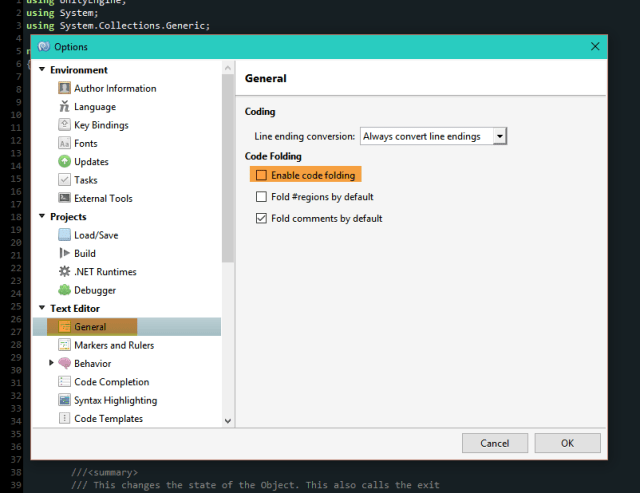
Task: Expand the Behavior tree node
Action: pos(51,363)
